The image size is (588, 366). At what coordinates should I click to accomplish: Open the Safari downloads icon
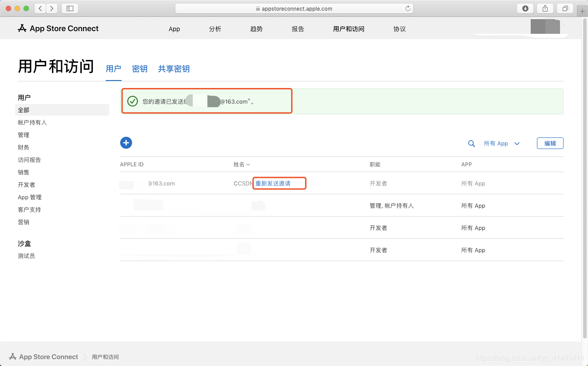coord(525,8)
